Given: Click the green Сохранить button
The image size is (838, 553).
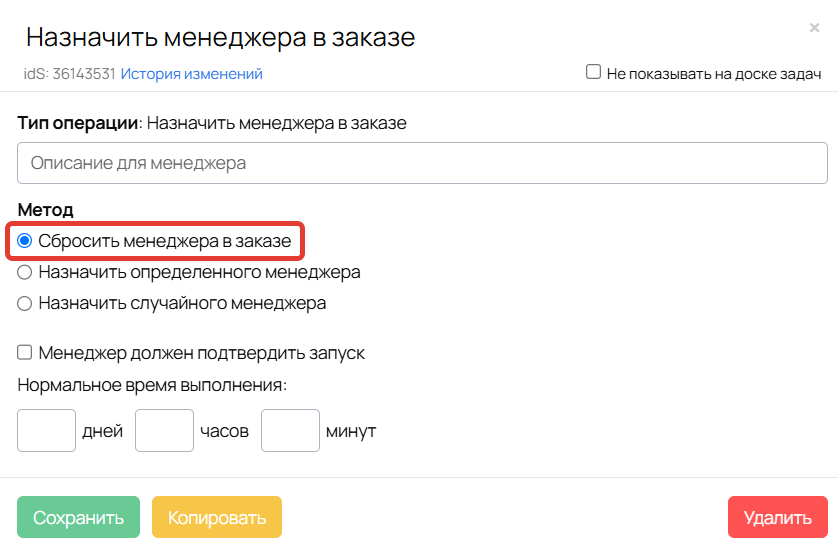Looking at the screenshot, I should [79, 517].
